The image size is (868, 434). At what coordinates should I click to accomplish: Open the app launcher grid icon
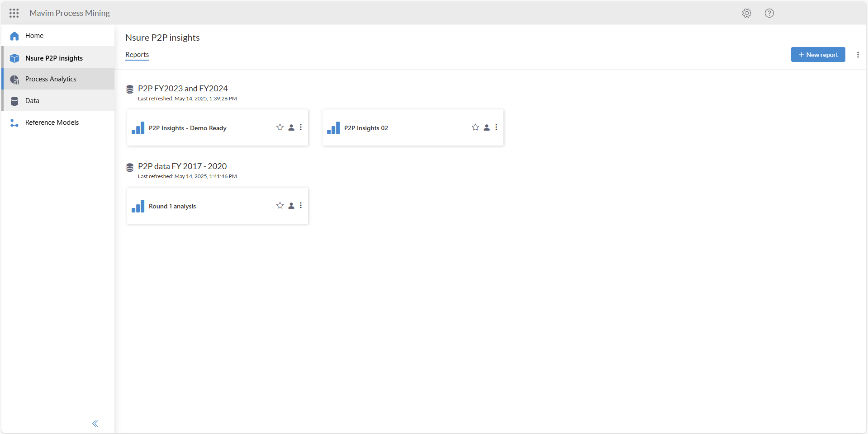(x=14, y=13)
